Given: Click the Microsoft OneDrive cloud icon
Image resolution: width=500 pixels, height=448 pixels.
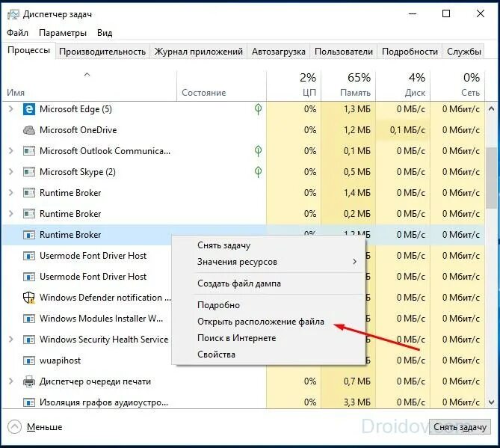Looking at the screenshot, I should point(29,130).
